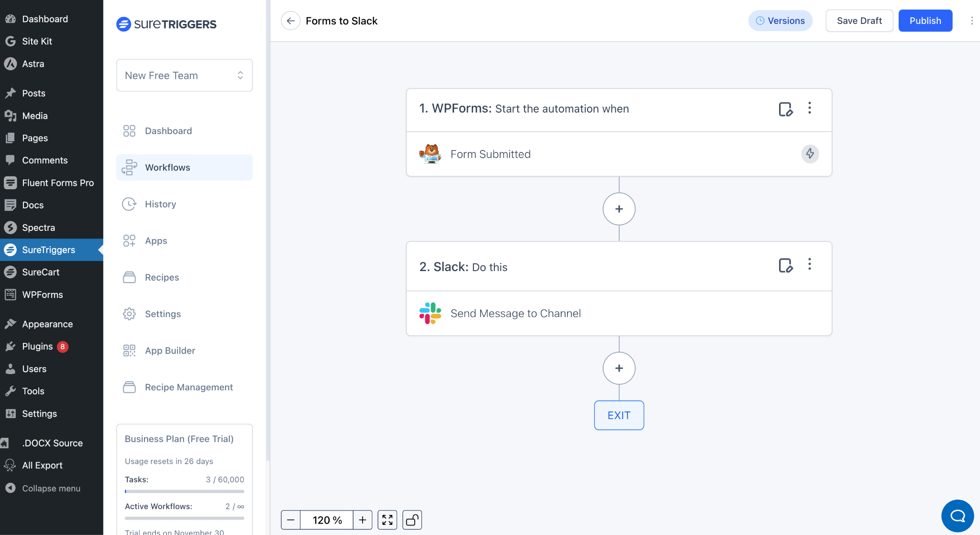The image size is (980, 535).
Task: Open WordPress Dashboard menu
Action: [x=52, y=19]
